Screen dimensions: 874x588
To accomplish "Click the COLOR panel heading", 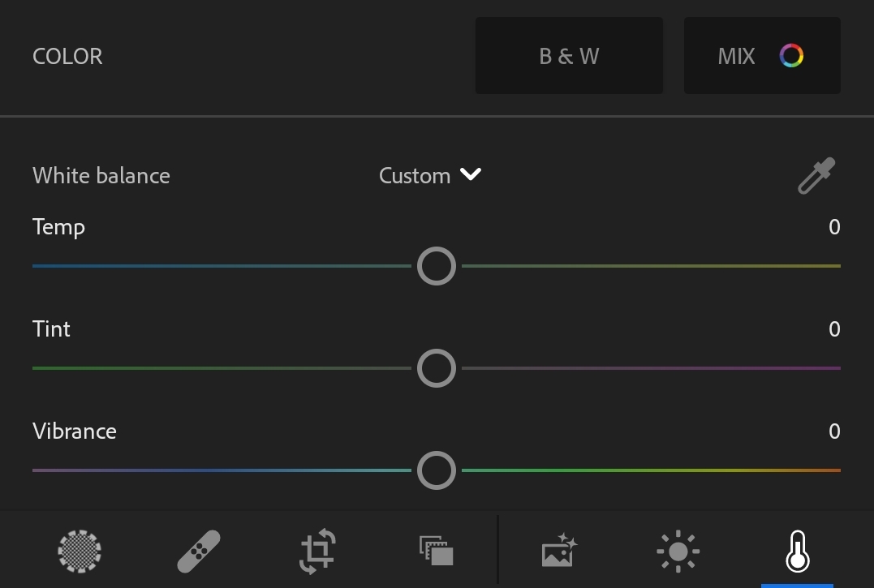I will [x=67, y=57].
